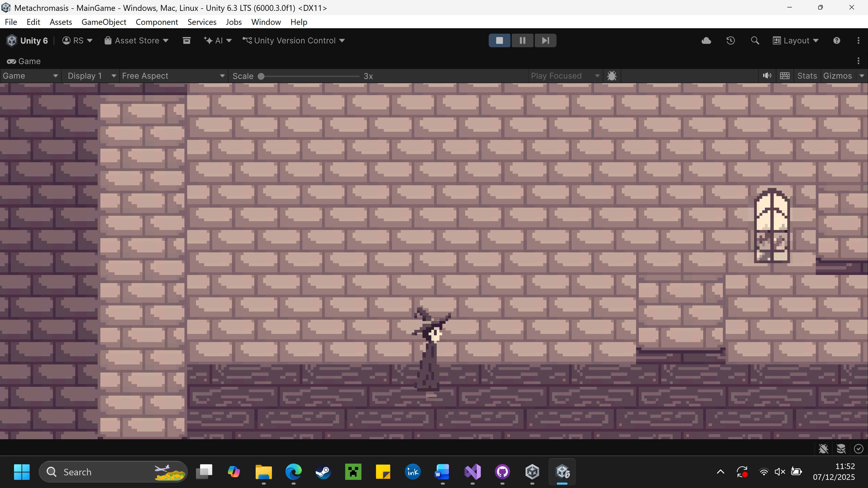
Task: Open the Package Manager box icon
Action: click(x=186, y=40)
